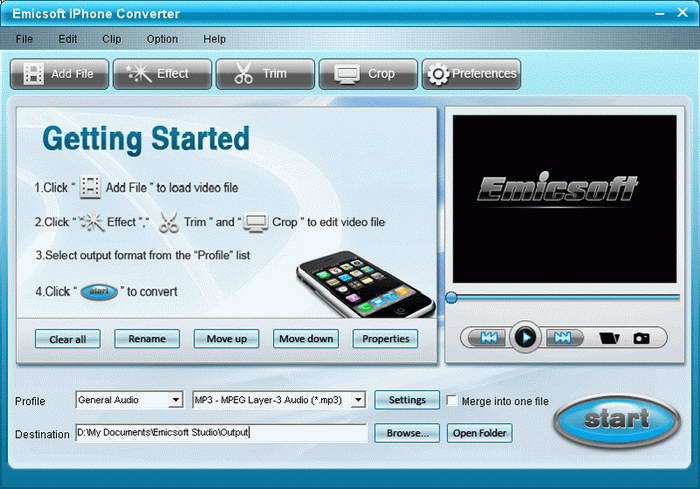This screenshot has width=700, height=489.
Task: Click the scissors Trim icon in step 2
Action: coord(169,222)
